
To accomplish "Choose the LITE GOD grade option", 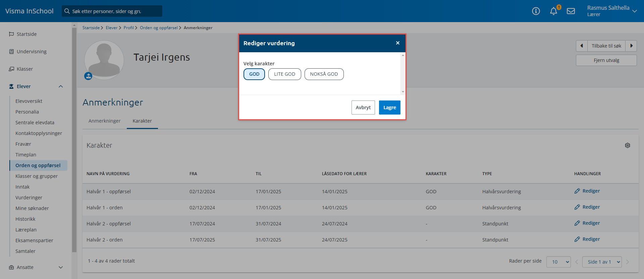I will (x=284, y=74).
